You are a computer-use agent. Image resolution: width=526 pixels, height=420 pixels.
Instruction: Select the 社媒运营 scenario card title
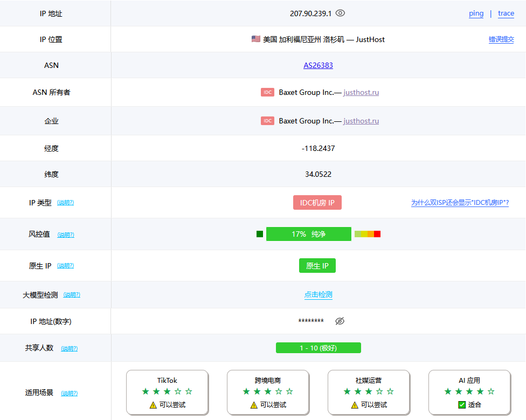click(x=368, y=381)
